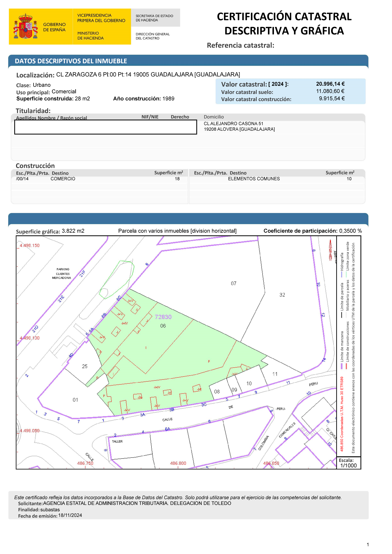Click the blue Hidrografía legend line
The height and width of the screenshot is (554, 392).
(x=342, y=275)
